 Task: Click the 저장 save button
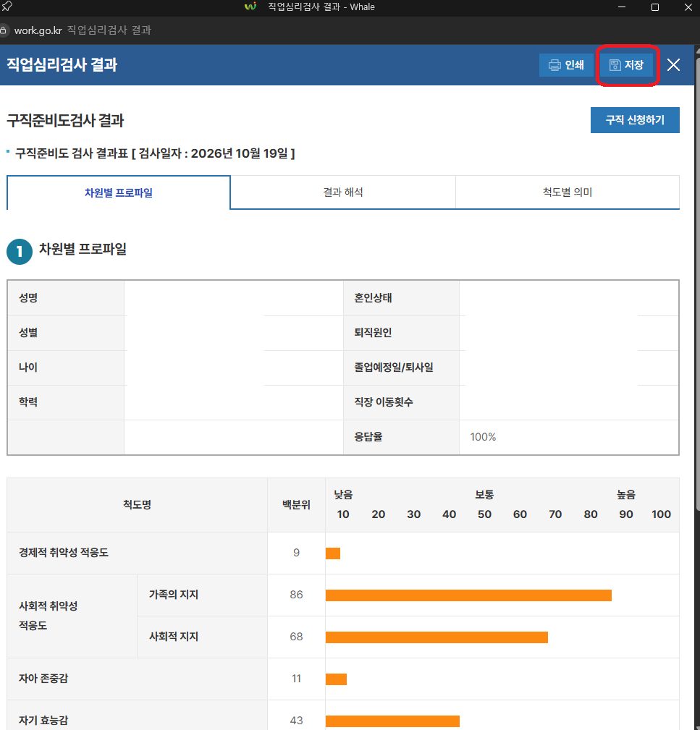pyautogui.click(x=626, y=64)
